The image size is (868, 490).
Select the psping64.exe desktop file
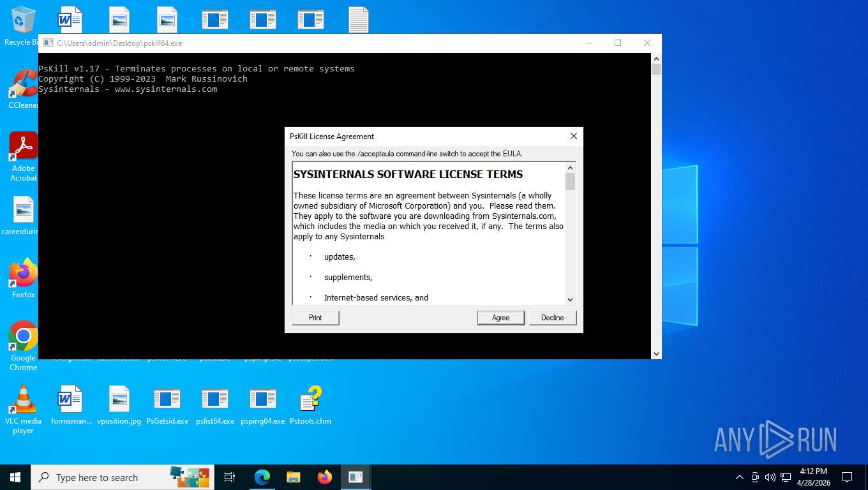[263, 405]
